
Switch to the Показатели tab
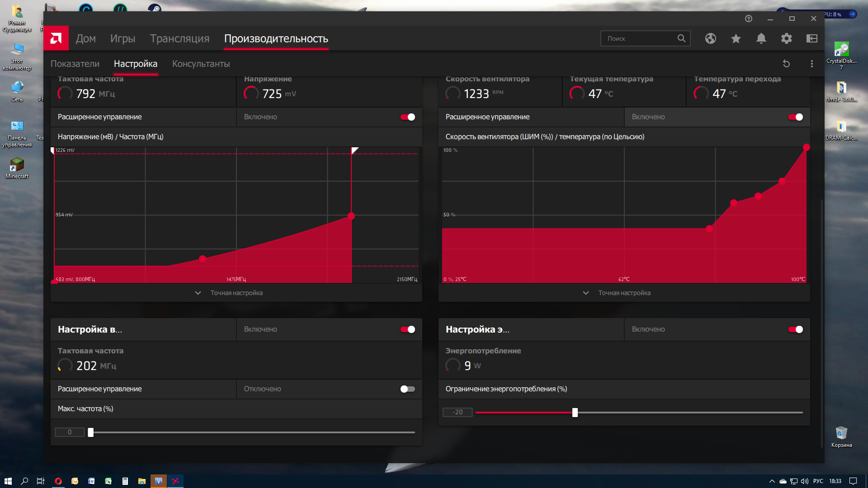tap(75, 64)
